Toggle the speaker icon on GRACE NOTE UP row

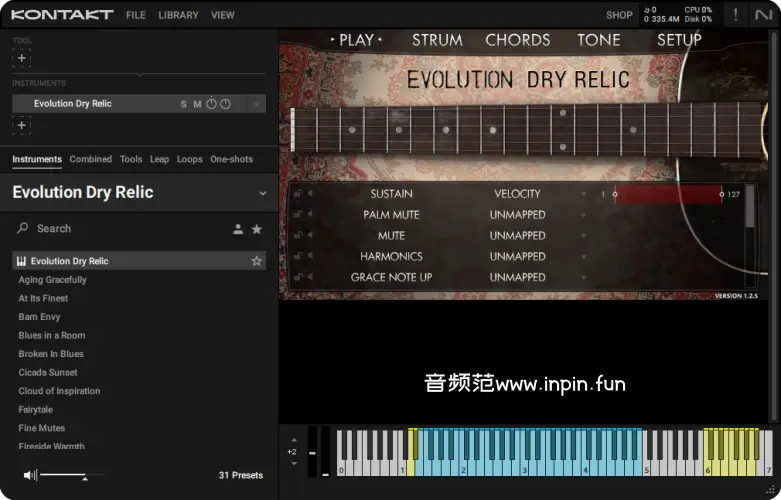pos(310,277)
